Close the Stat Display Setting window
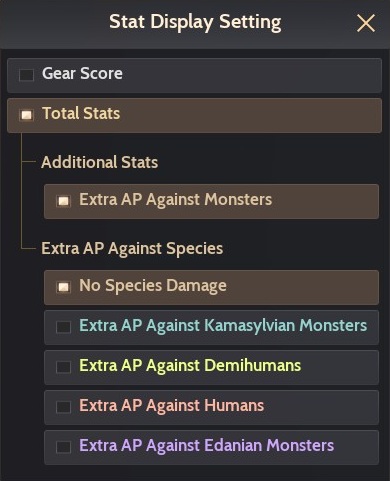The height and width of the screenshot is (481, 390). 366,23
